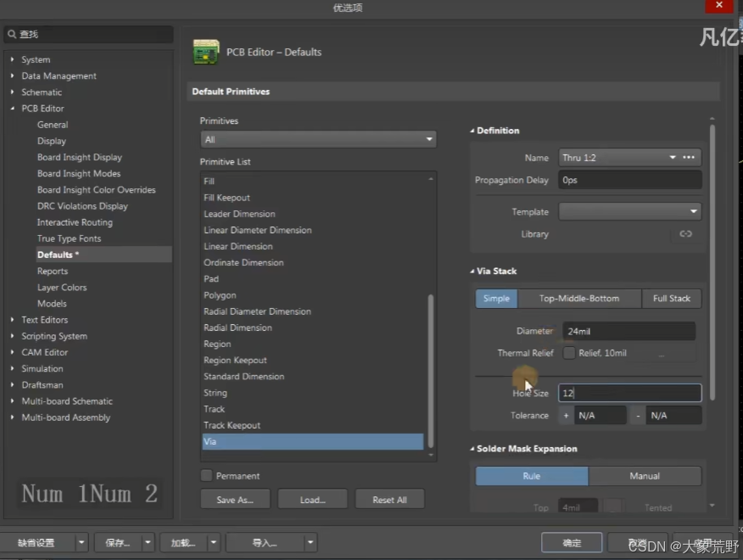Click the 确定 confirm button
Image resolution: width=743 pixels, height=560 pixels.
click(572, 542)
